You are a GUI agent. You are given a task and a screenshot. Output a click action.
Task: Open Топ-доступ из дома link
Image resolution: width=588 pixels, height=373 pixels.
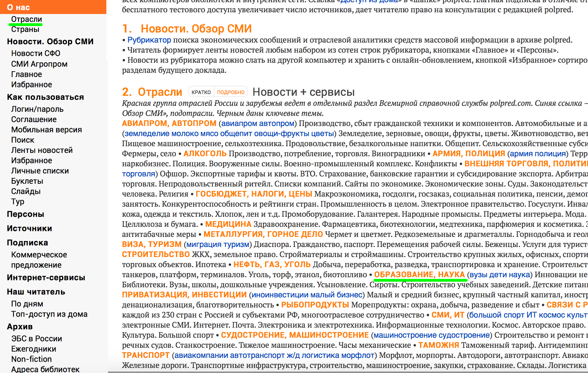49,314
